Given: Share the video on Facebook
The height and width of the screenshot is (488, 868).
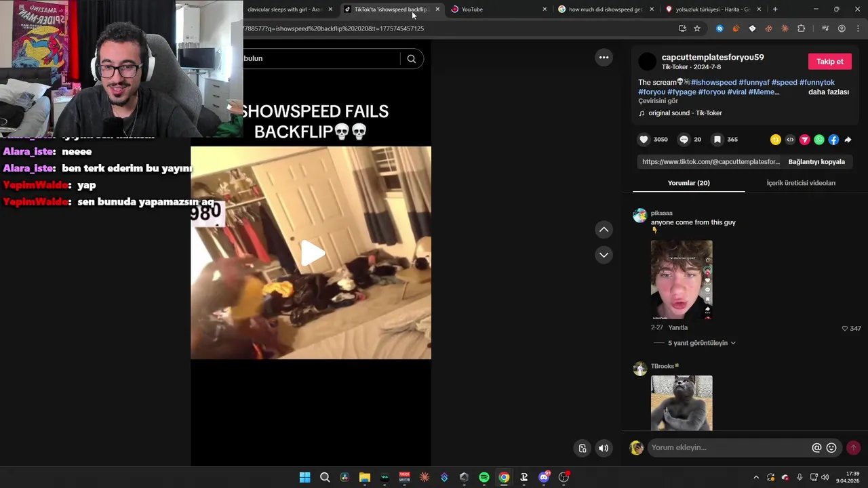Looking at the screenshot, I should click(x=833, y=140).
